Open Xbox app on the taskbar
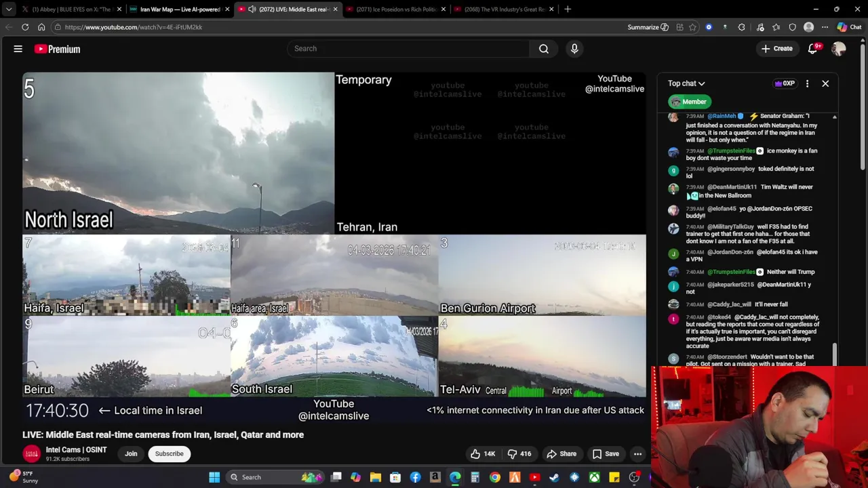The image size is (868, 488). 594,477
